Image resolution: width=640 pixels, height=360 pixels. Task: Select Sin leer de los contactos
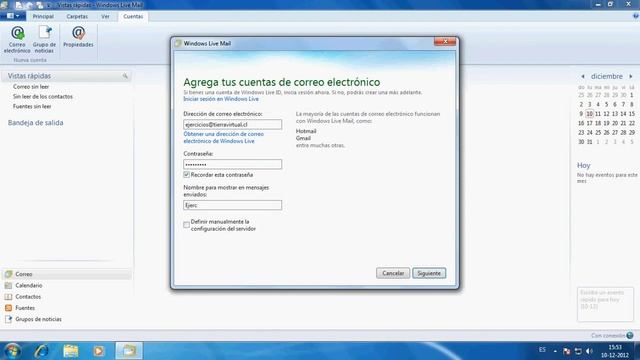tap(43, 96)
